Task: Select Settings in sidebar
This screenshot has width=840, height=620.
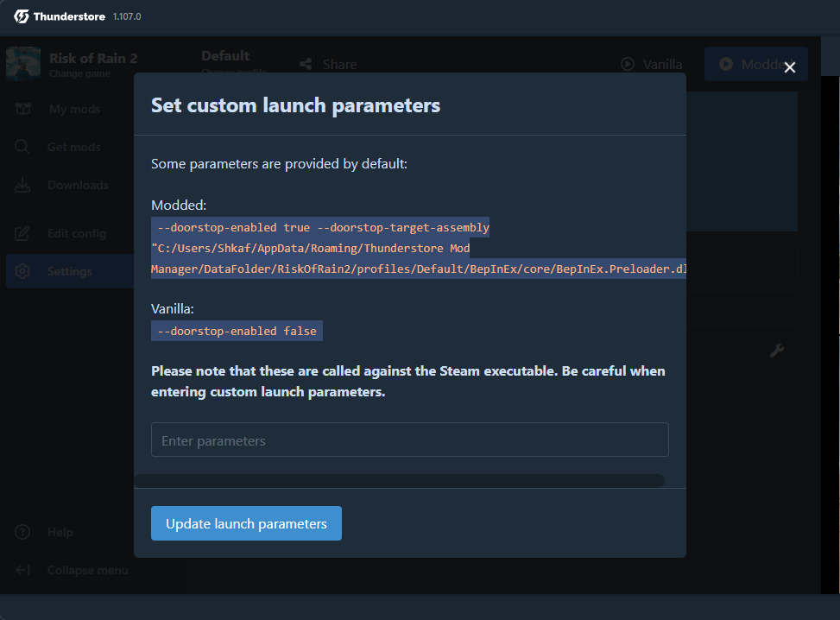Action: click(70, 271)
